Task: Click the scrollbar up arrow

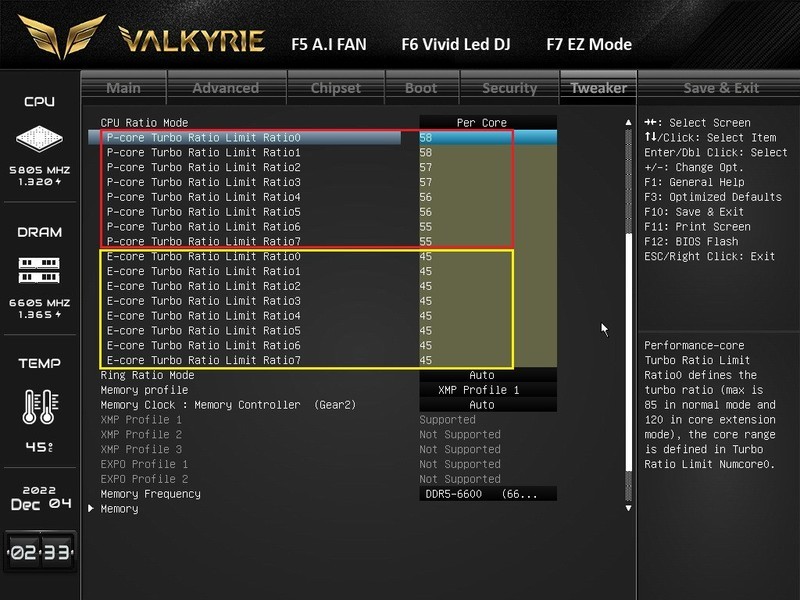Action: pos(627,123)
